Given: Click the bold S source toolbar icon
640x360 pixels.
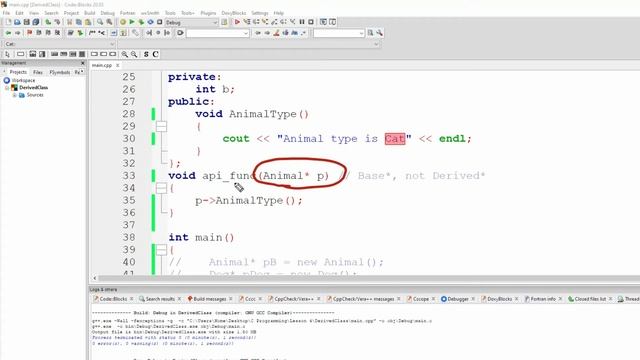Looking at the screenshot, I should click(x=146, y=54).
